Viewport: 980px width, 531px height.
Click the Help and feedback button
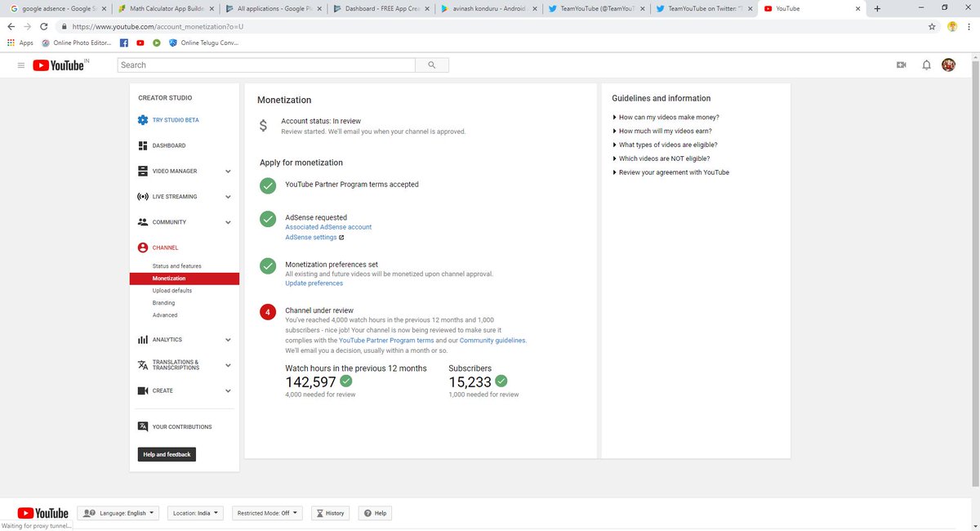coord(167,454)
